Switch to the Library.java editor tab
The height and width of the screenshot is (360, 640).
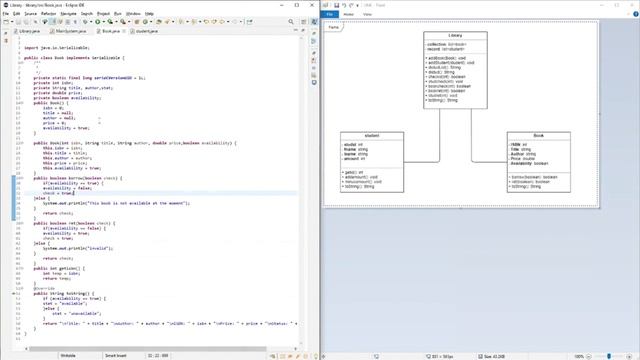click(27, 31)
